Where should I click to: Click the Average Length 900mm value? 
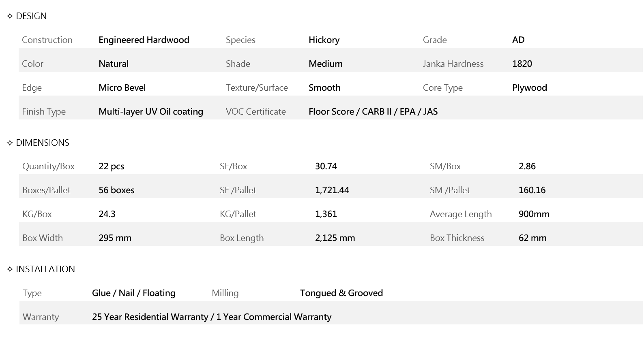point(534,214)
